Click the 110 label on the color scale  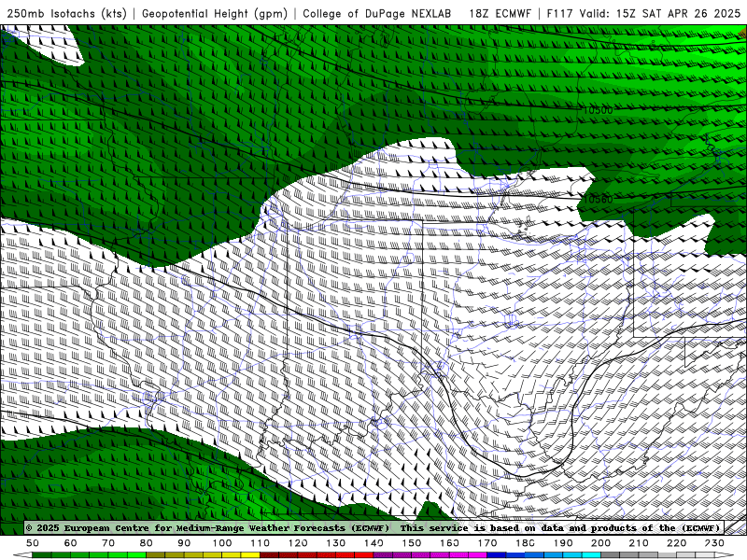(x=260, y=543)
